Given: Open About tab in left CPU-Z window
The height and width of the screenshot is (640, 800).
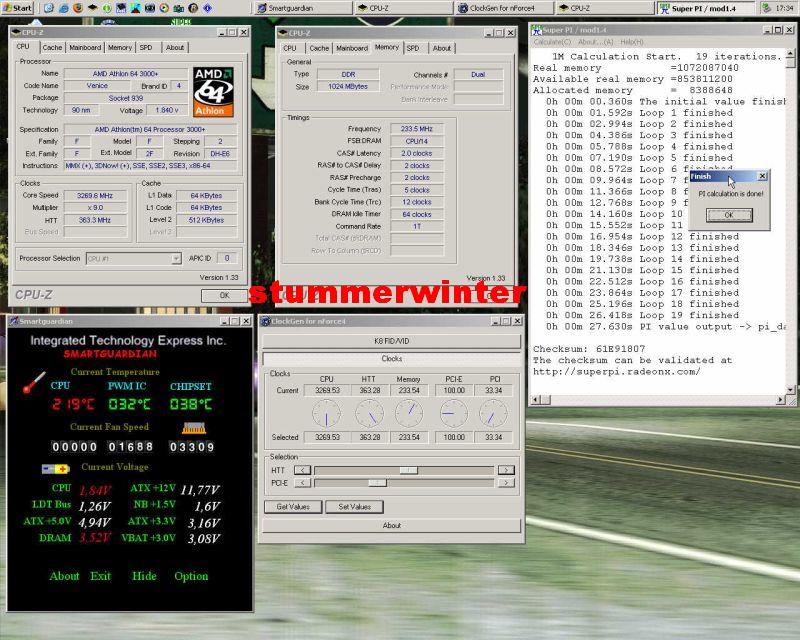Looking at the screenshot, I should tap(174, 47).
